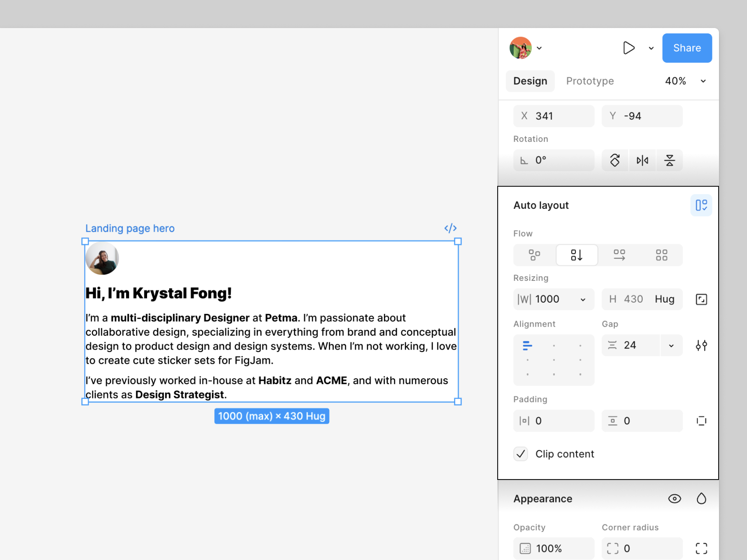
Task: Click the individual padding icon
Action: (701, 421)
